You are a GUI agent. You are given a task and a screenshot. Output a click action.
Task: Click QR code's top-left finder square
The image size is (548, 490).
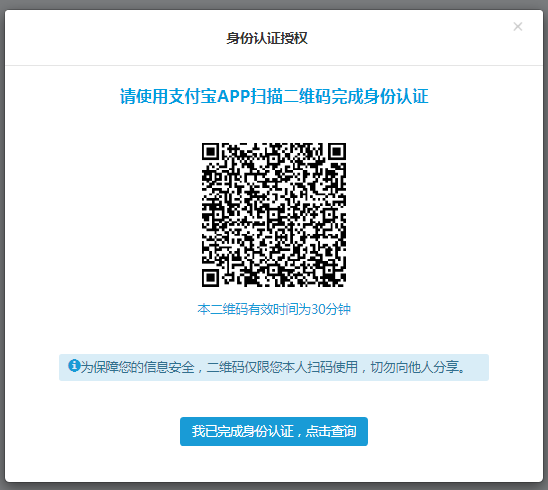pyautogui.click(x=210, y=152)
